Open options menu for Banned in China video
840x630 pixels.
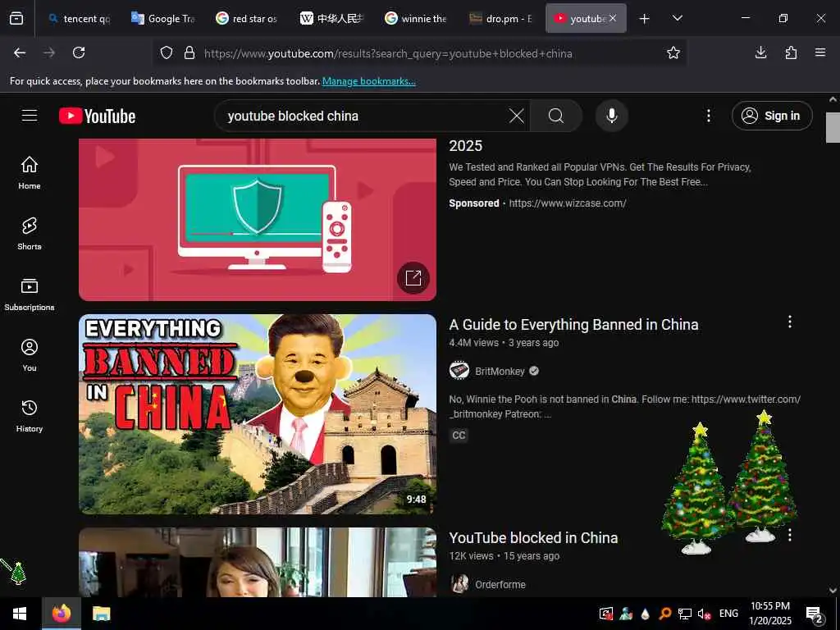click(x=790, y=322)
